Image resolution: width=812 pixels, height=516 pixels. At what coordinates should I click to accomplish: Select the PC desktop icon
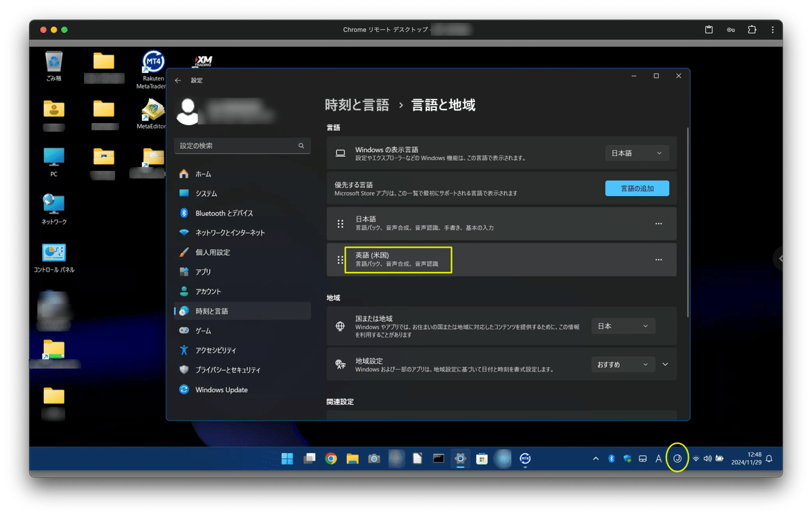[53, 162]
